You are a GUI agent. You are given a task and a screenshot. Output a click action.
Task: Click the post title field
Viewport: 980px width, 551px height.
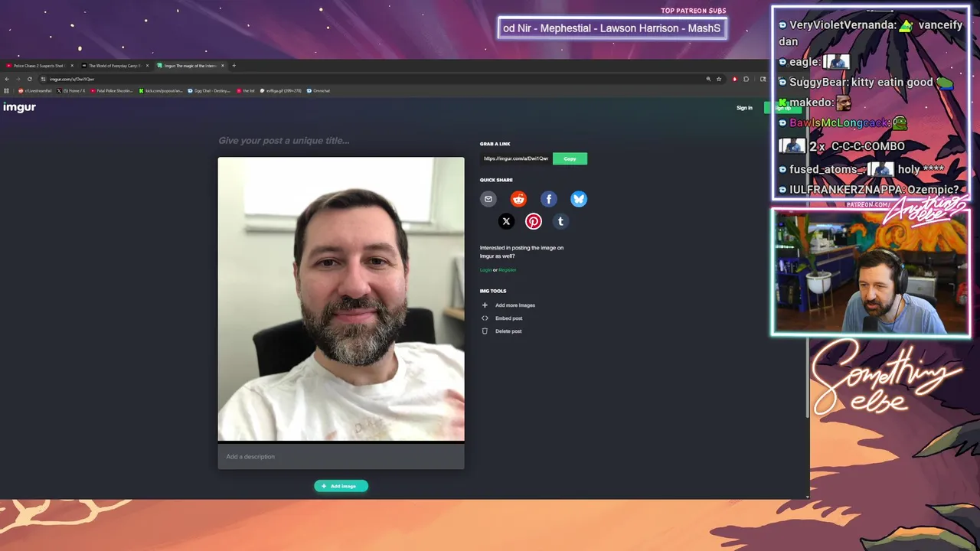tap(341, 141)
